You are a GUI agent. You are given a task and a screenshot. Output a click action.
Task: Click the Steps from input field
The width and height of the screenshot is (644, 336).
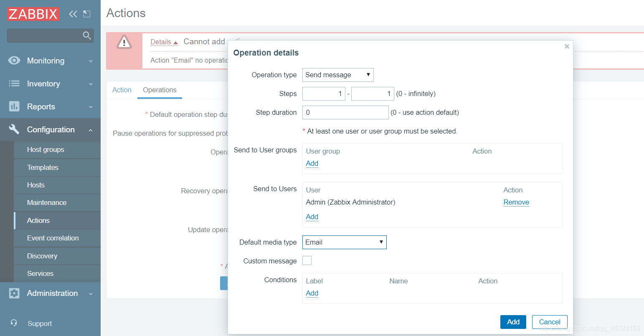coord(324,93)
